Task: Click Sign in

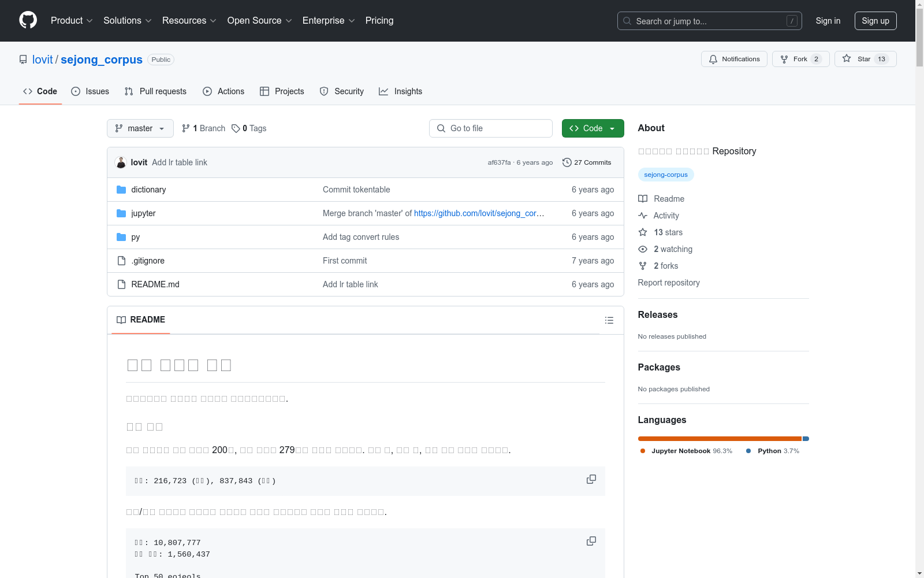Action: point(828,21)
